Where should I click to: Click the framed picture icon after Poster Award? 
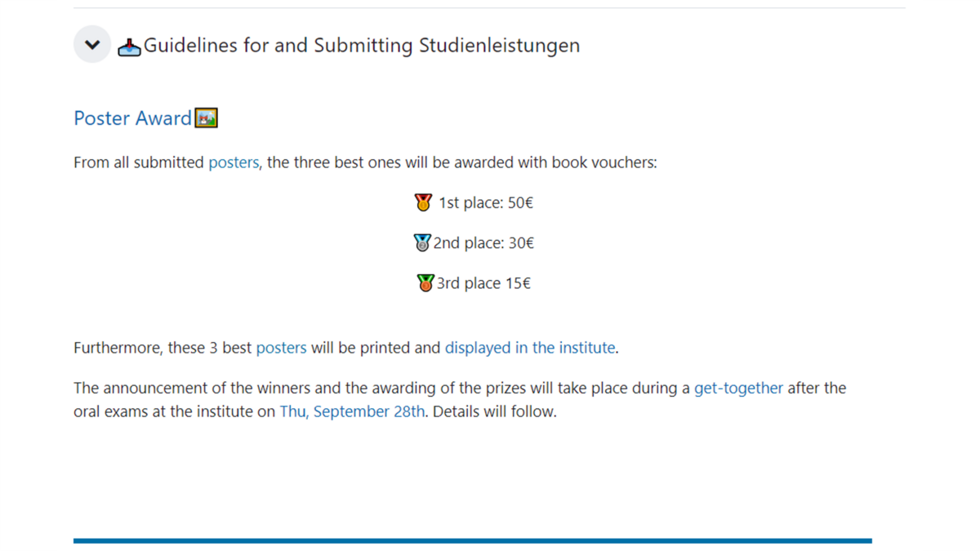coord(207,118)
